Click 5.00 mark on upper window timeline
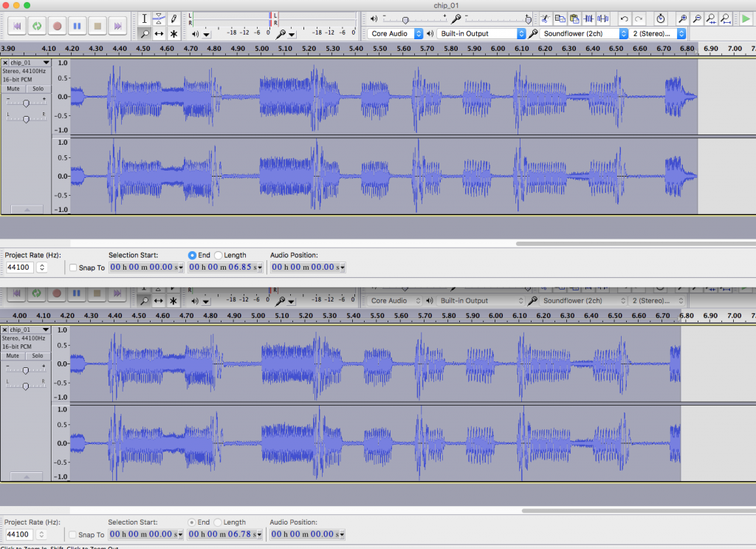Screen dimensions: 756x549 point(262,49)
